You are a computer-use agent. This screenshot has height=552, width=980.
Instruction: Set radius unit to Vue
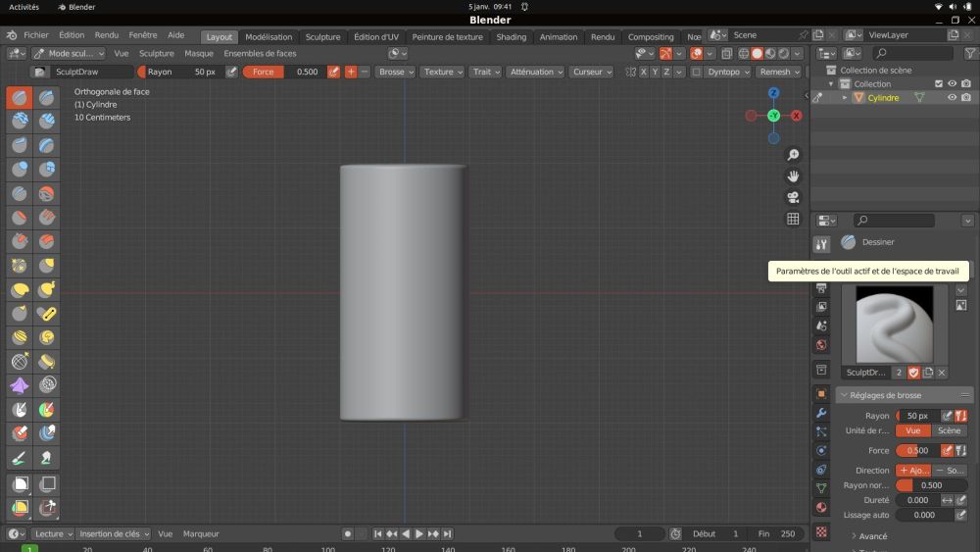[913, 430]
